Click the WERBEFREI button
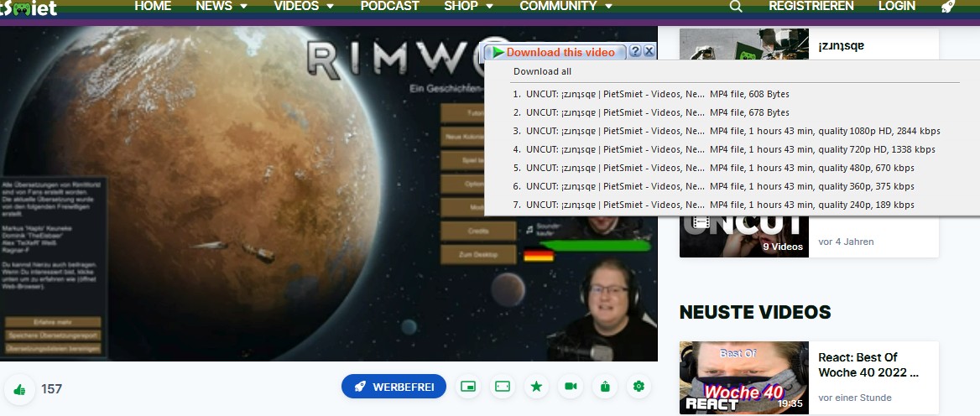Viewport: 980px width, 416px height. pyautogui.click(x=394, y=387)
